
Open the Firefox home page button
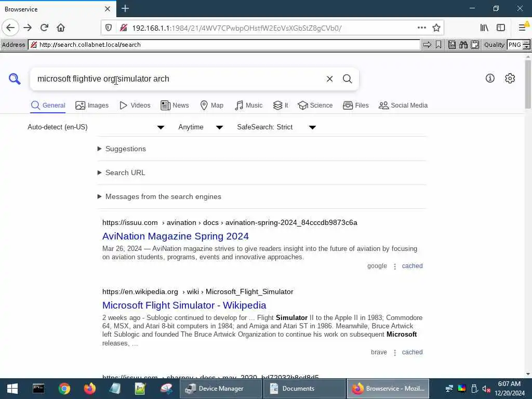tap(61, 28)
